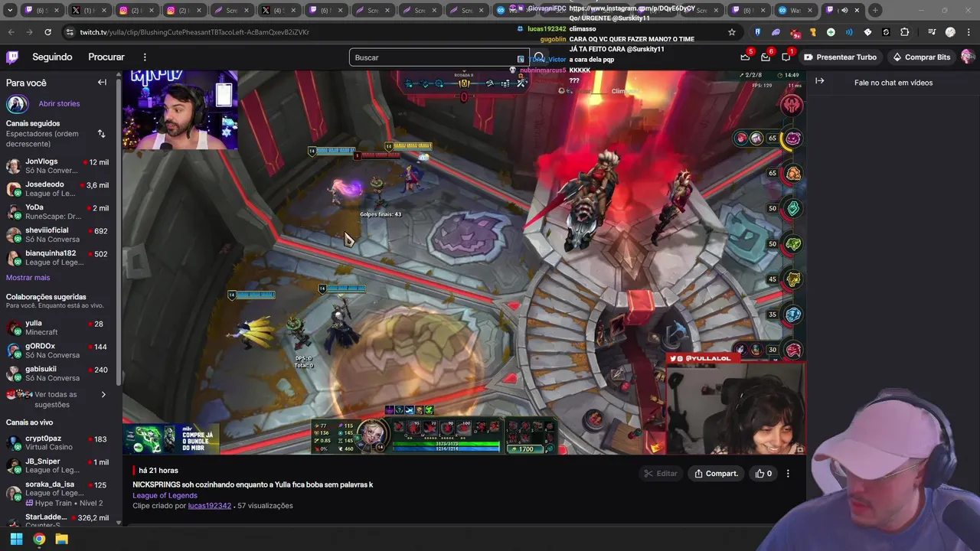The height and width of the screenshot is (551, 980).
Task: Click the search magnifier button
Action: coord(540,57)
